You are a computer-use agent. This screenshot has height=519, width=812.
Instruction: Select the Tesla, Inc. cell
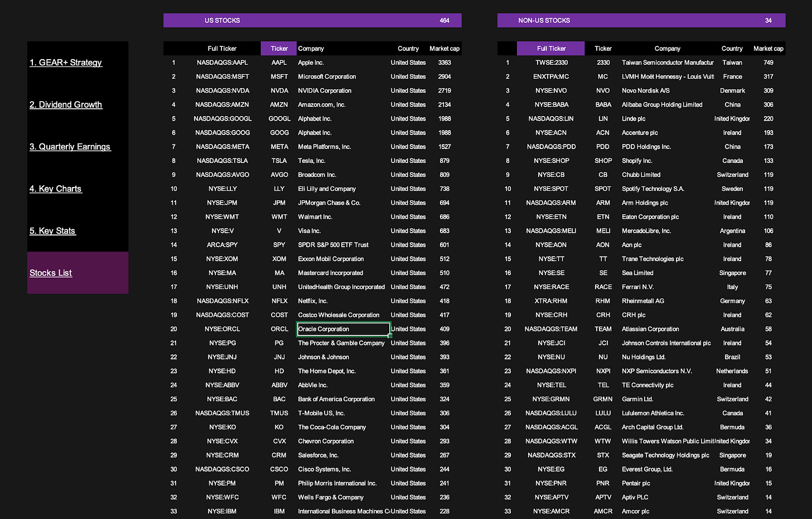(x=311, y=161)
